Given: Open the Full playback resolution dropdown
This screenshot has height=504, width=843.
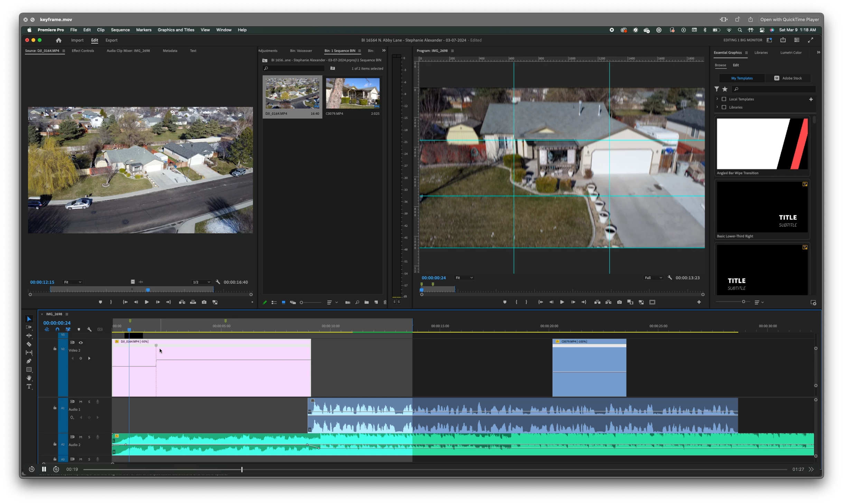Looking at the screenshot, I should pos(653,278).
